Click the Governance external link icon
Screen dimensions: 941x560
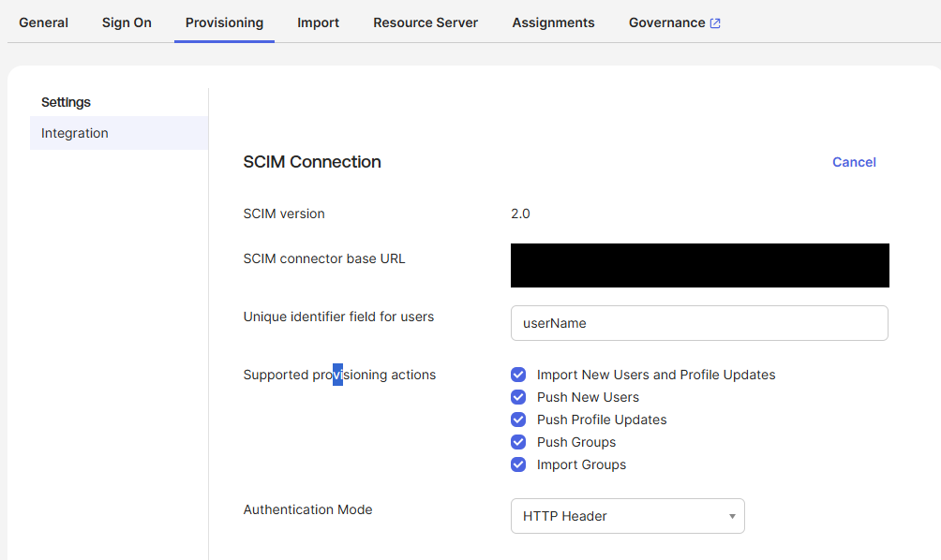pos(715,23)
